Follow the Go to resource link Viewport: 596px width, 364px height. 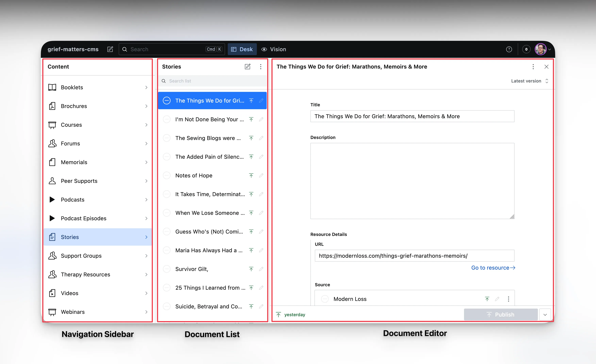[x=493, y=268]
